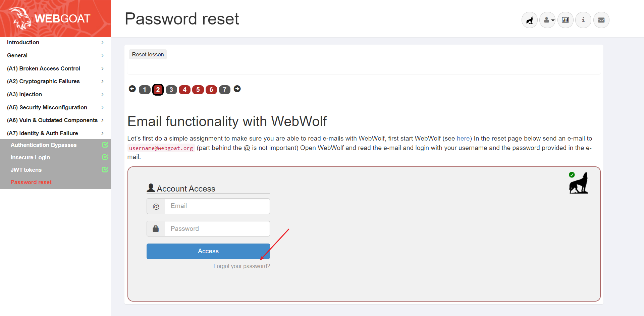Open the Password reset lesson
The width and height of the screenshot is (644, 316).
(31, 182)
